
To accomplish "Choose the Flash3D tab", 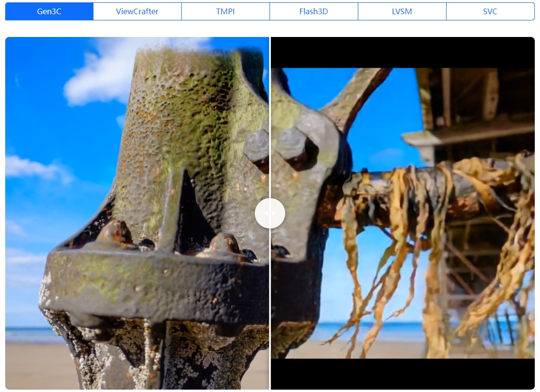I will pyautogui.click(x=314, y=11).
